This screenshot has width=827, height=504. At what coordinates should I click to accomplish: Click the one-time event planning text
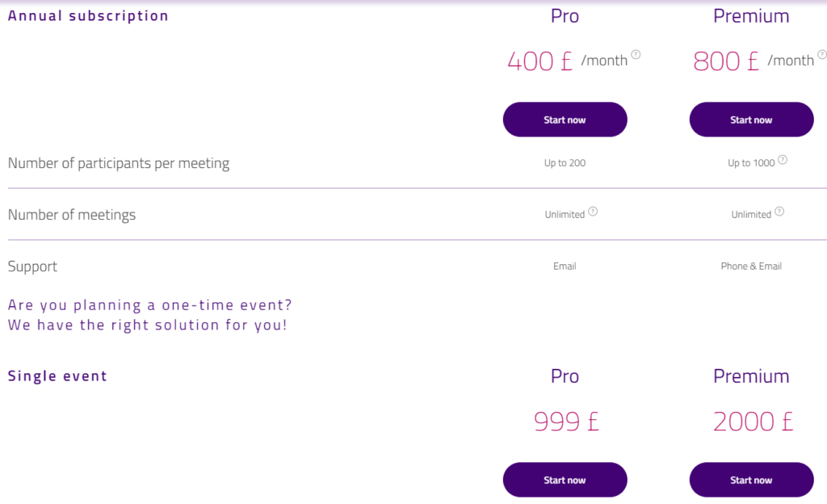pyautogui.click(x=149, y=315)
